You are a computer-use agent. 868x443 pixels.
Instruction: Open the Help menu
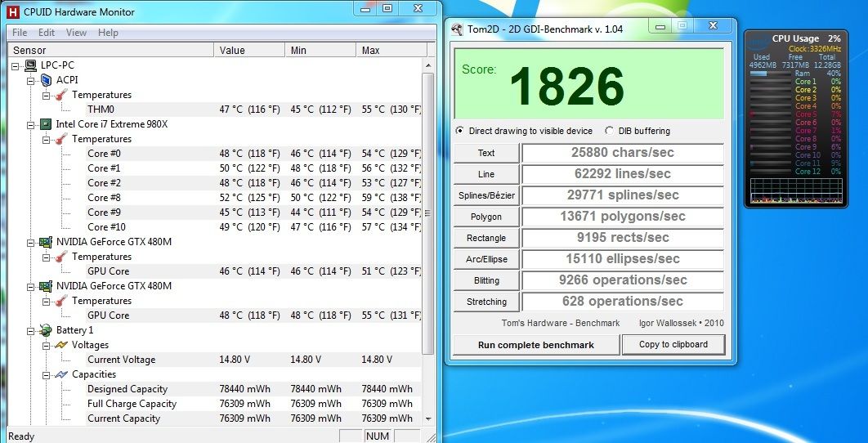pos(108,33)
